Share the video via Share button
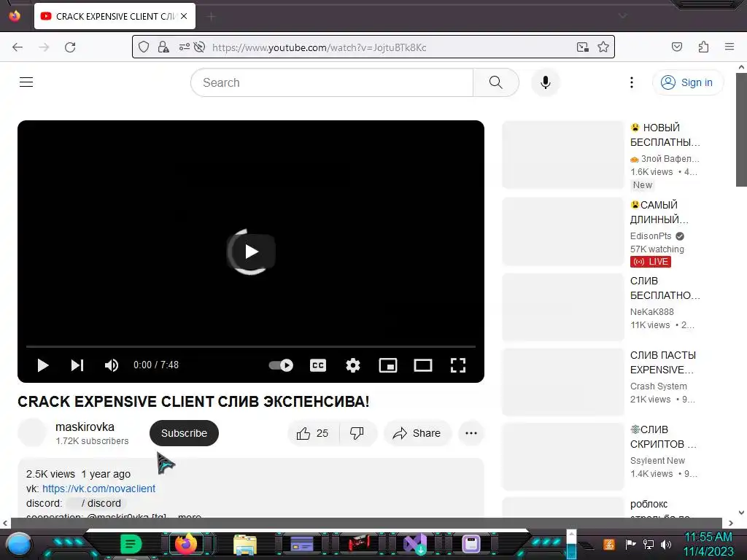Viewport: 747px width, 560px height. [x=417, y=433]
